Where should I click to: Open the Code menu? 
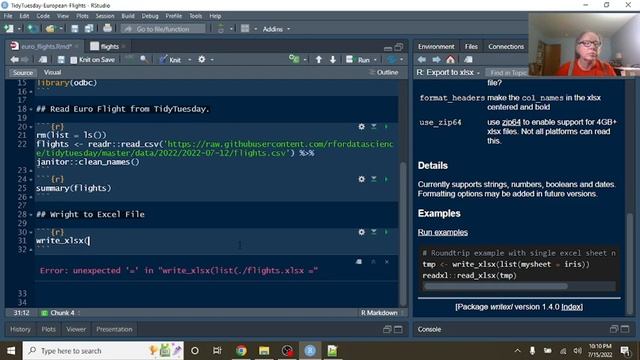(43, 16)
